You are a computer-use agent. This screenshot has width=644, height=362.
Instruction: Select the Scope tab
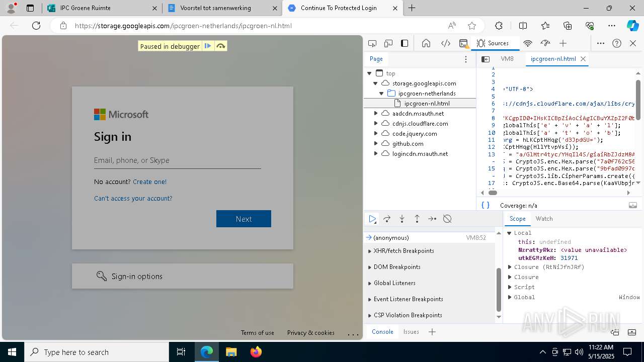[x=517, y=219]
